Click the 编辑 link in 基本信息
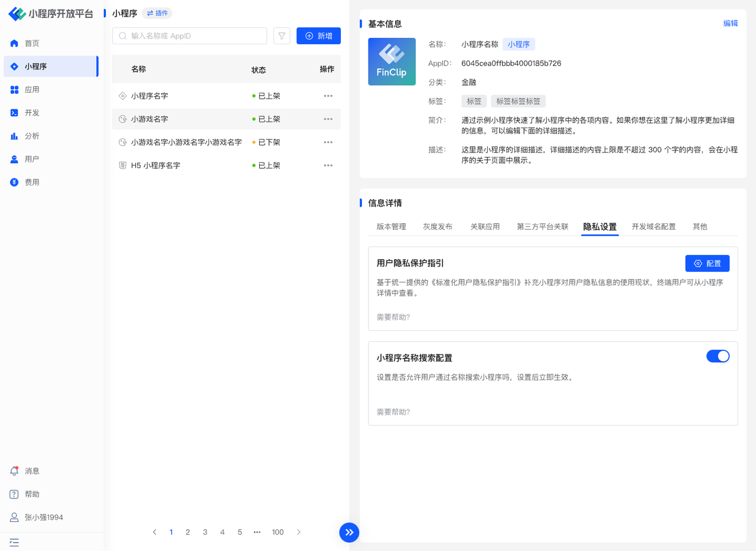756x551 pixels. 730,24
